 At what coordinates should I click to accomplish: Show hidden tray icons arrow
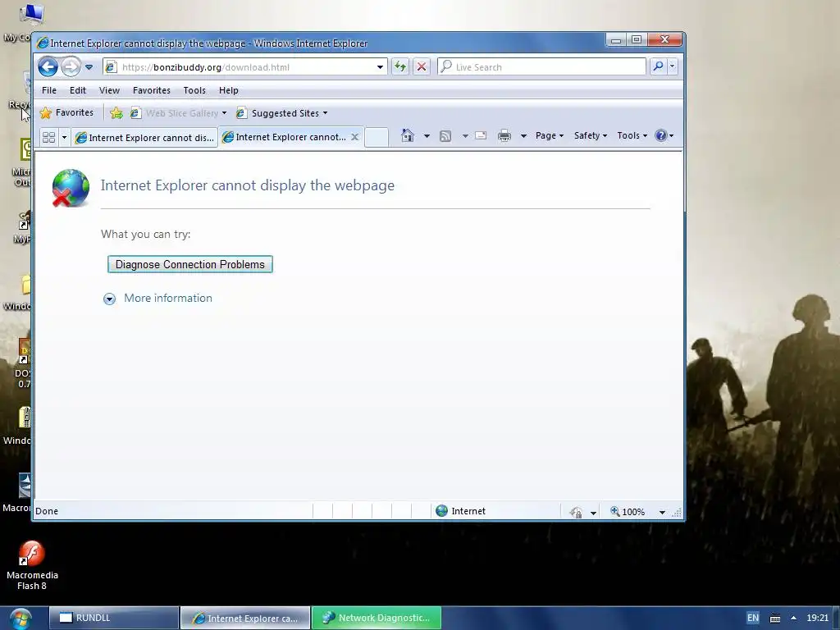click(793, 618)
